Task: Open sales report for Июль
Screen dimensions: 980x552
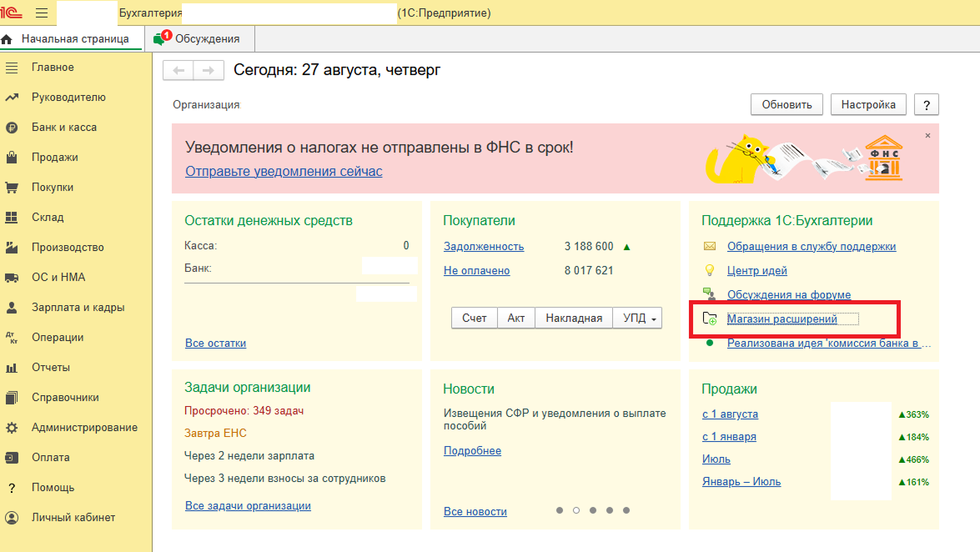Action: [x=716, y=459]
